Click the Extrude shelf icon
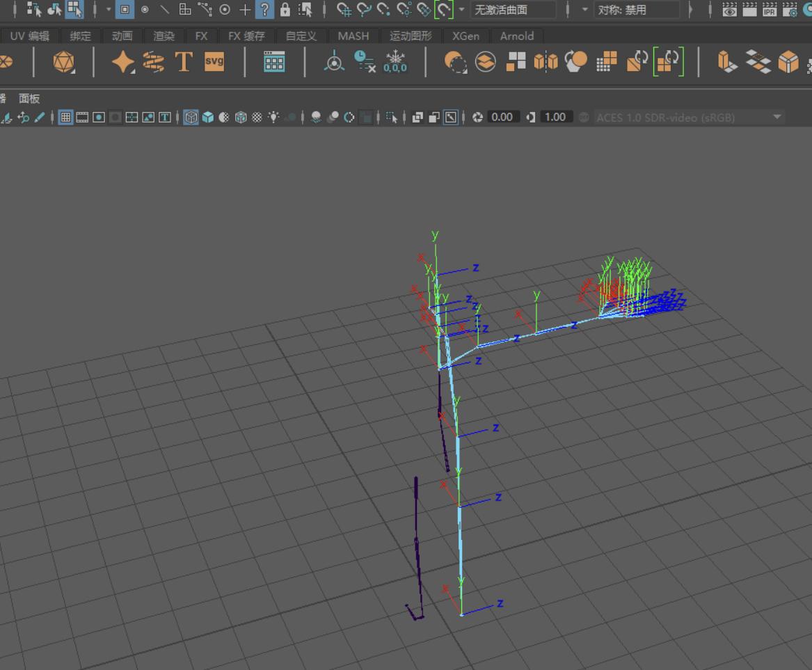 coord(727,62)
